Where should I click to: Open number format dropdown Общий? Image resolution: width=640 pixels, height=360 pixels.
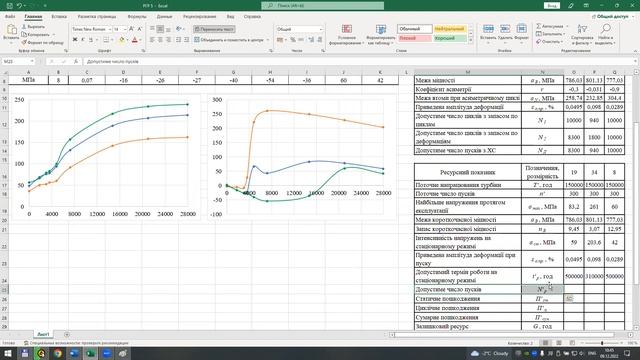point(321,29)
